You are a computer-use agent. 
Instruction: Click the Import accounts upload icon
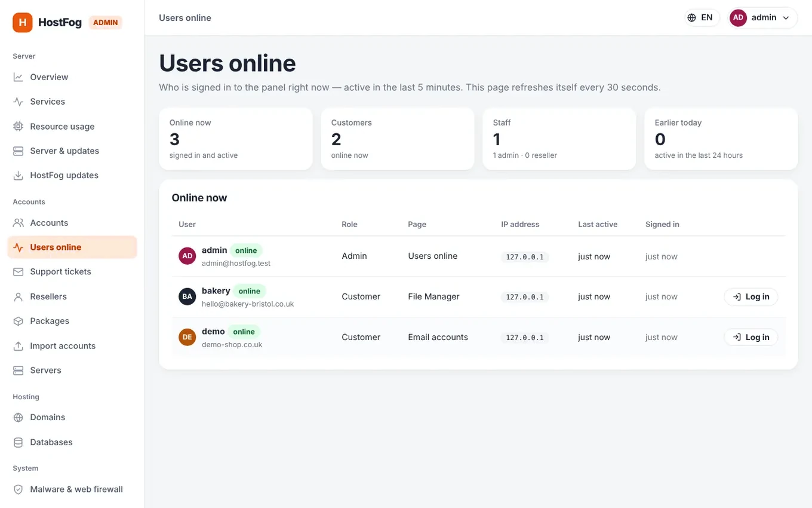(x=19, y=346)
